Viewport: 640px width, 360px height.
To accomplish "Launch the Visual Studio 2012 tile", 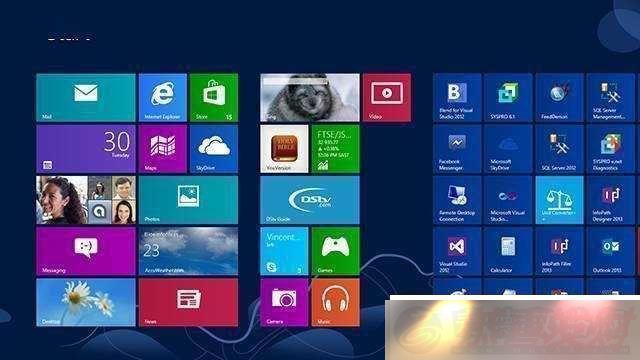I will 457,251.
